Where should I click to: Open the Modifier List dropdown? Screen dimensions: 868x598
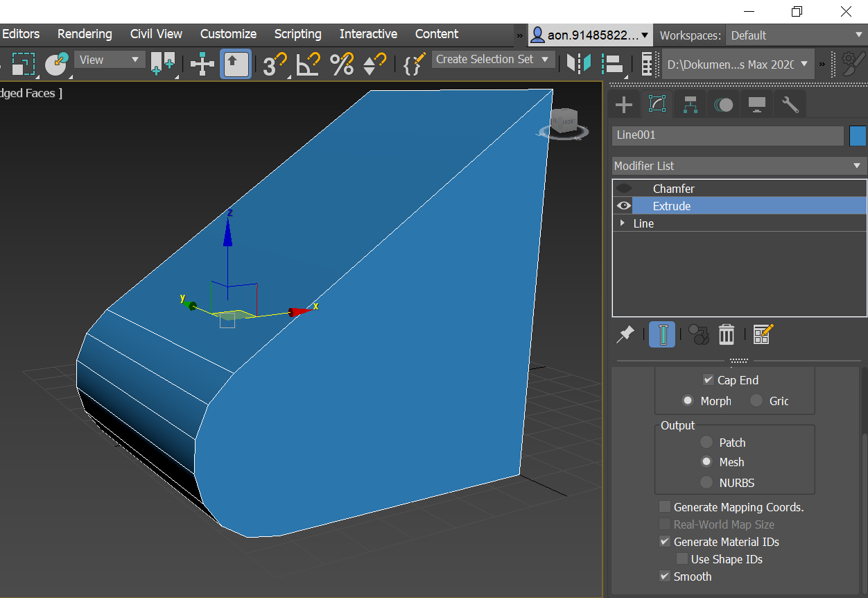pos(739,166)
